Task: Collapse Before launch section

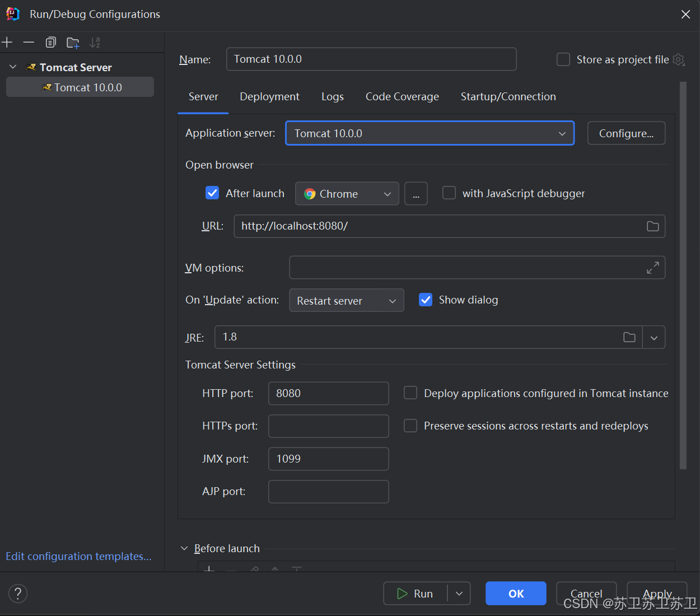Action: 184,548
